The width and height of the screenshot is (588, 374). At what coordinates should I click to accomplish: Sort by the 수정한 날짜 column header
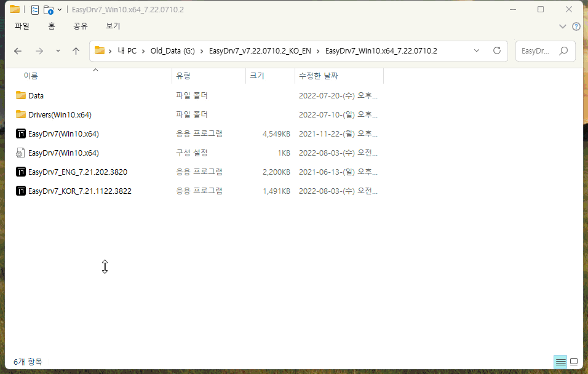click(319, 76)
